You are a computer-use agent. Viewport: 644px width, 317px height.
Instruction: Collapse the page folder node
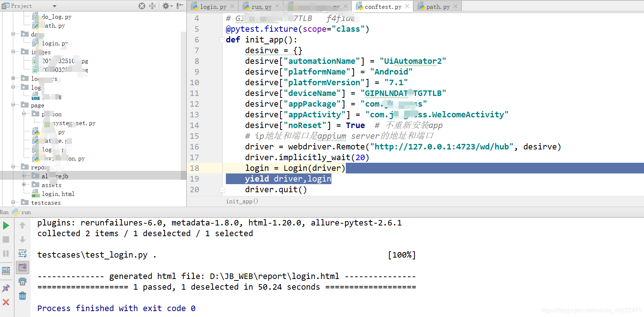(13, 104)
